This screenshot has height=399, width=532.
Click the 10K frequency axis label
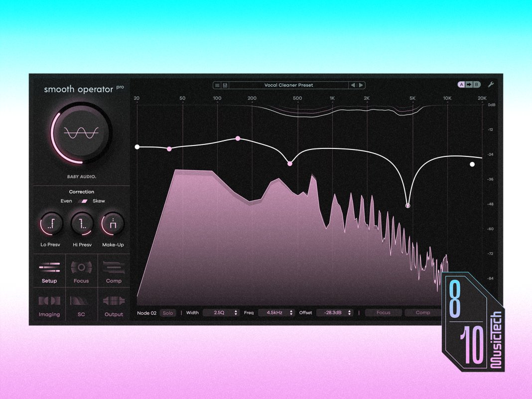[x=447, y=98]
